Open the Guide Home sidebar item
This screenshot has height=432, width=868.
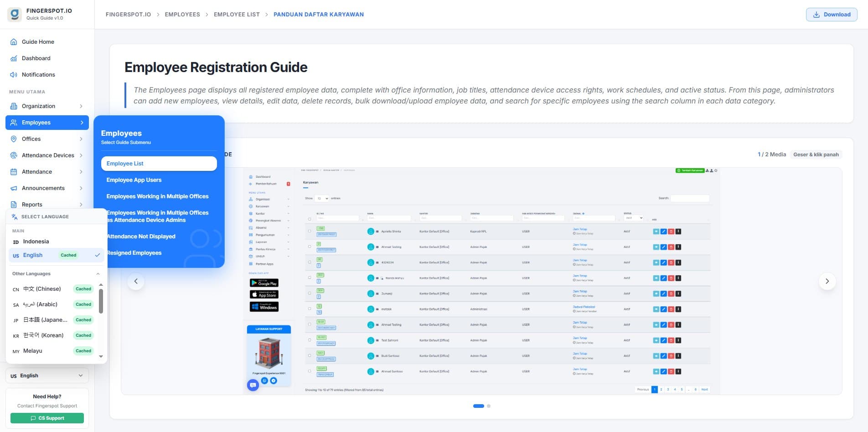[47, 41]
